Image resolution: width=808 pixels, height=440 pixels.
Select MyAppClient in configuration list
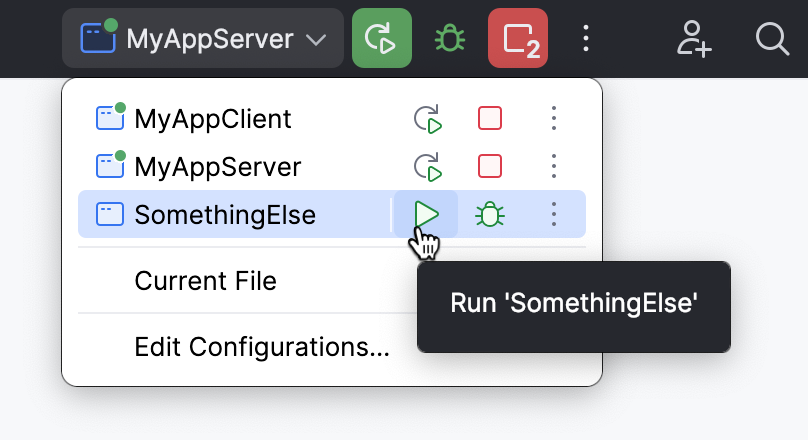pyautogui.click(x=212, y=119)
